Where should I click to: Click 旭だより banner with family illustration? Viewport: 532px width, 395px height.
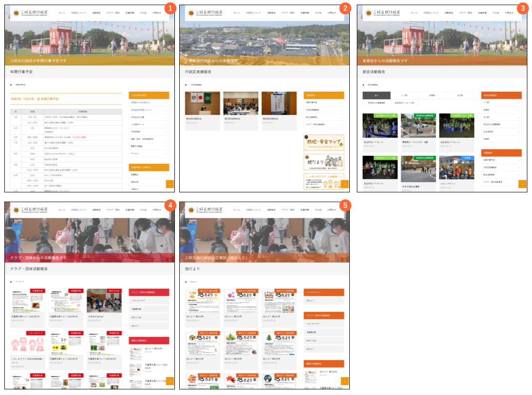324,162
